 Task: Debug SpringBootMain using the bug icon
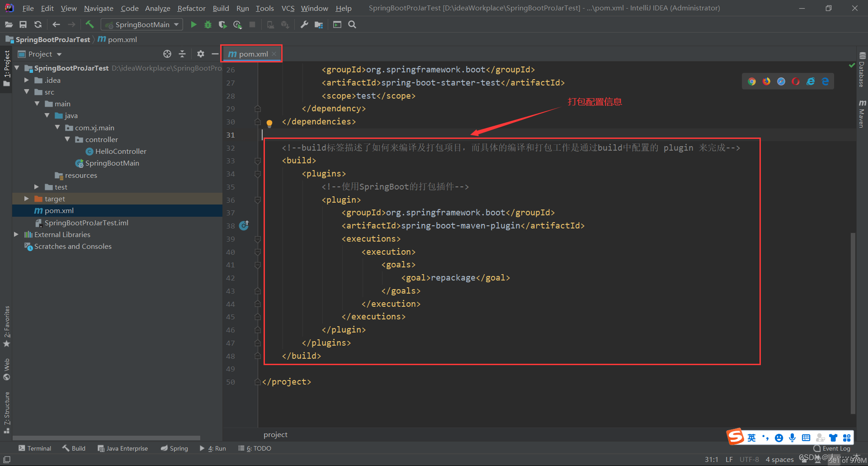coord(208,24)
